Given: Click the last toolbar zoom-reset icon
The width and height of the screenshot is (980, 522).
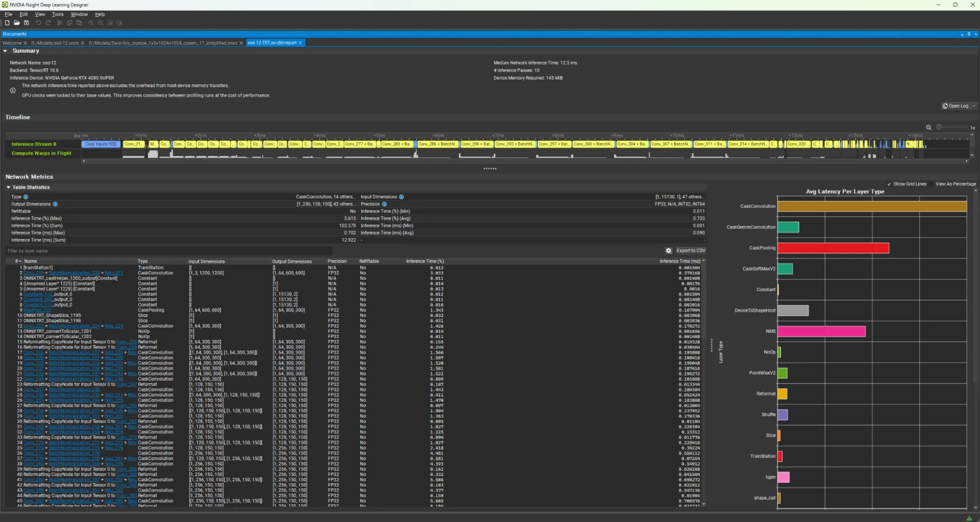Looking at the screenshot, I should (x=120, y=23).
